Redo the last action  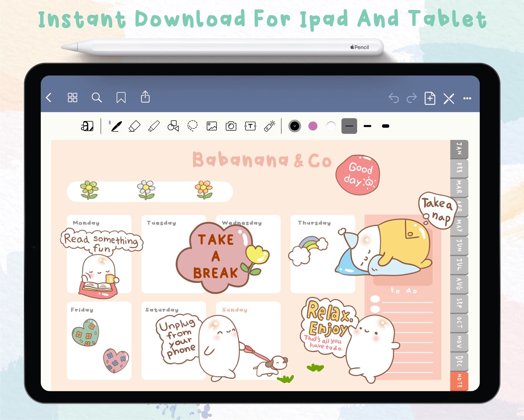(412, 98)
